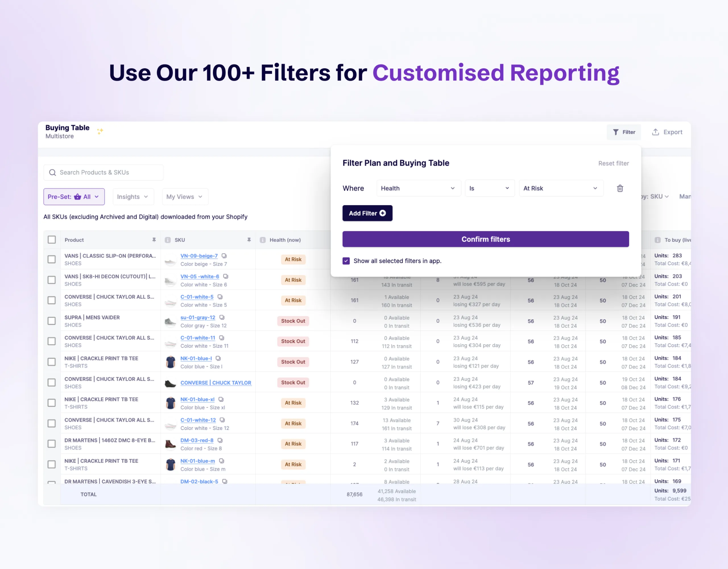The width and height of the screenshot is (728, 569).
Task: Open the 'Is' operator dropdown
Action: (x=490, y=188)
